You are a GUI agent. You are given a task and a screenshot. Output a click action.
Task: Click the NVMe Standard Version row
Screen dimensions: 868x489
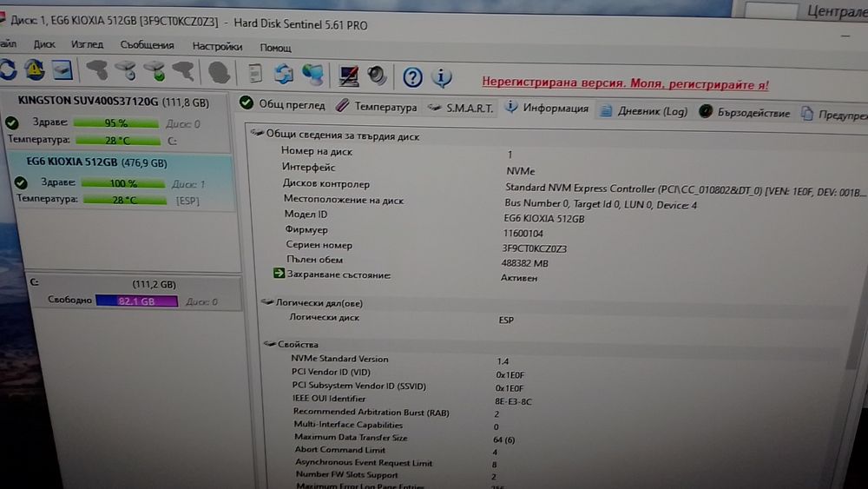[559, 360]
